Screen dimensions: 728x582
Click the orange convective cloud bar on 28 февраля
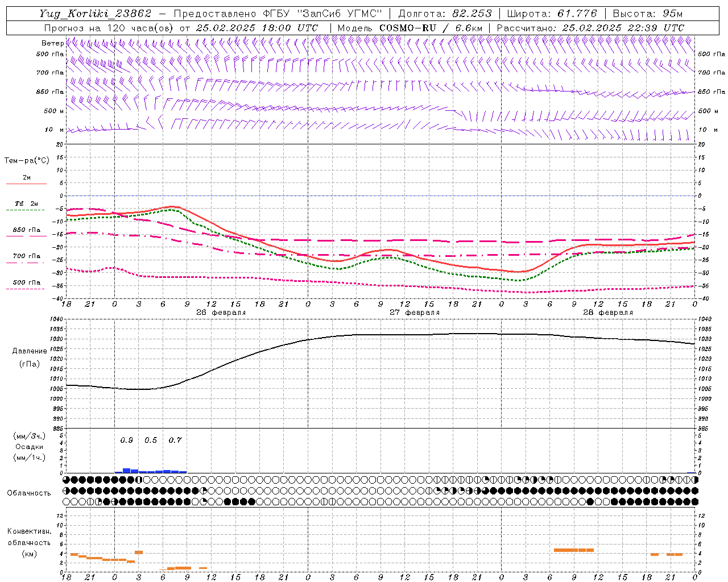tap(573, 550)
